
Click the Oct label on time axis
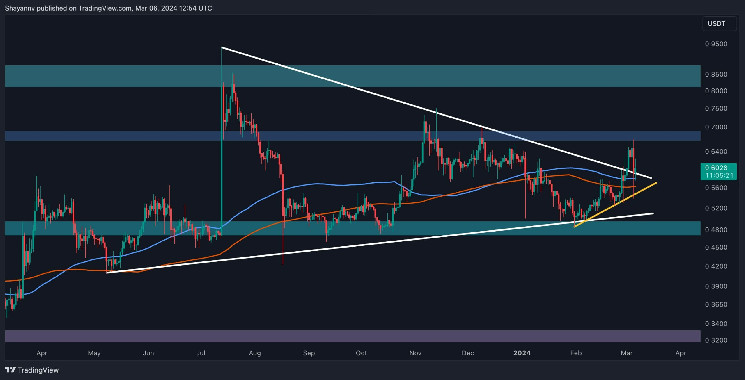(362, 353)
